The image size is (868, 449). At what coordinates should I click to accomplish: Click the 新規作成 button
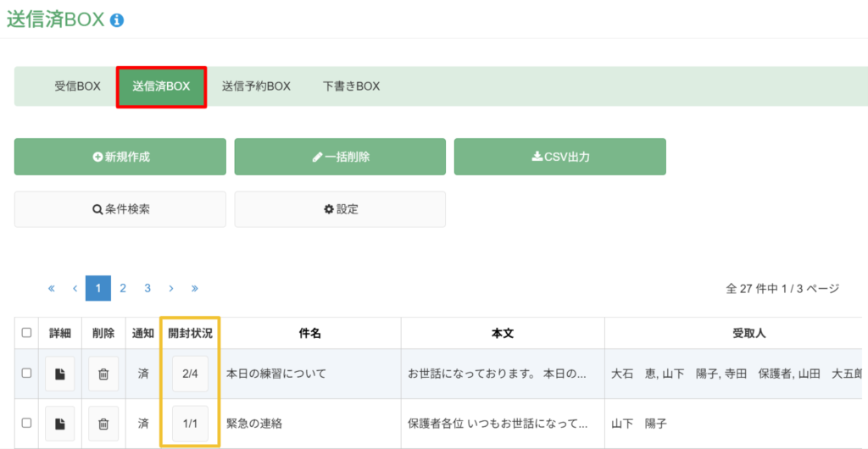click(x=120, y=157)
